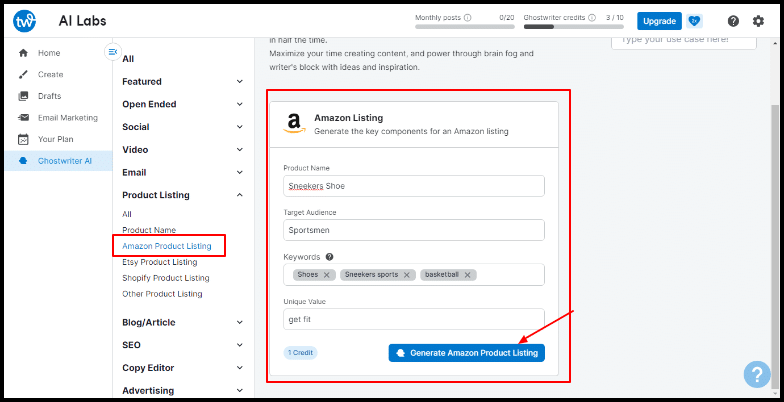Click the Ghostwriter credits progress bar
Viewport: 784px width, 402px height.
574,26
